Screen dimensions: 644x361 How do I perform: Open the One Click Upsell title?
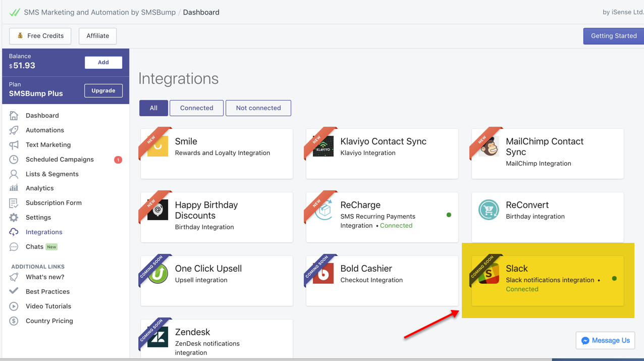tap(208, 269)
